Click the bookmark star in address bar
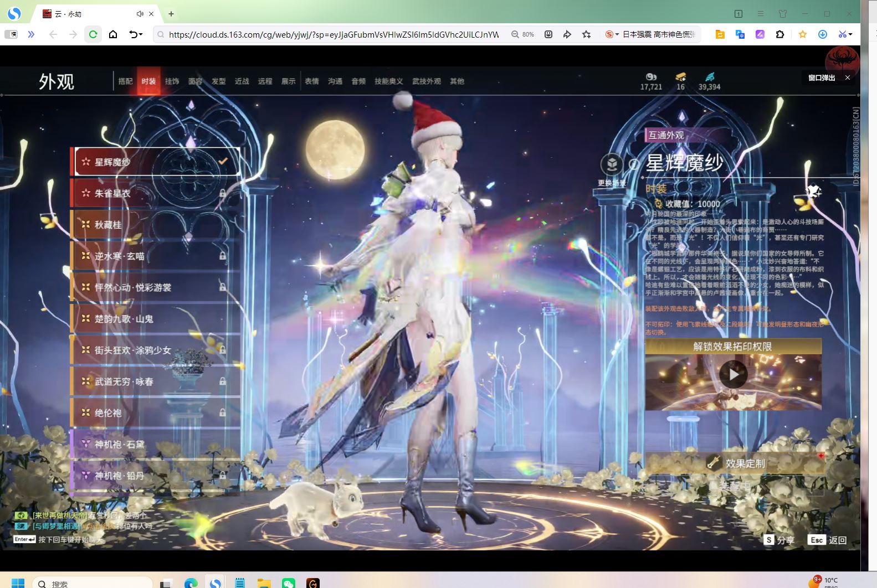The image size is (877, 588). [586, 34]
